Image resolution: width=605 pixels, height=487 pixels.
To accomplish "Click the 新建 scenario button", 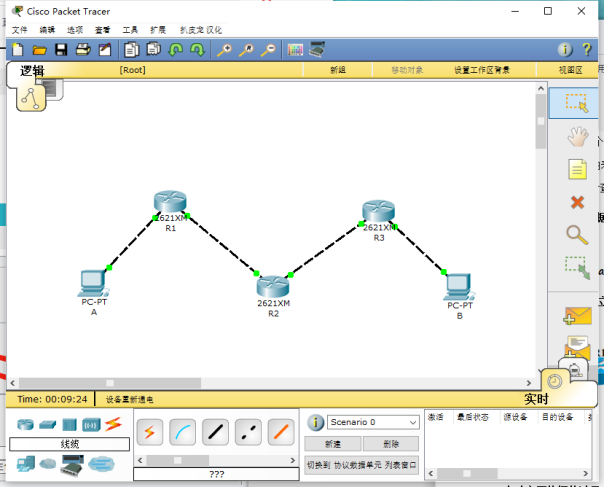I will (x=333, y=444).
